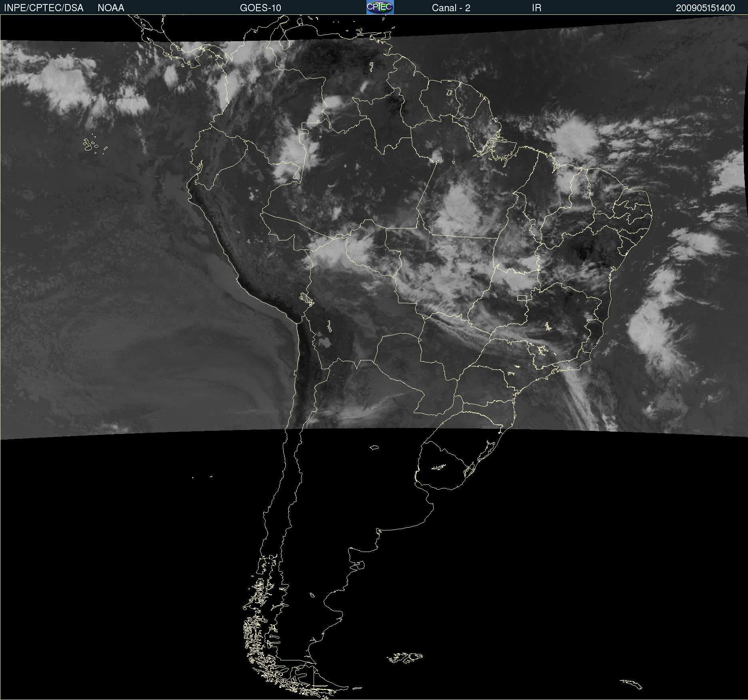Click the IR label in the header
This screenshot has width=748, height=700.
(x=536, y=8)
